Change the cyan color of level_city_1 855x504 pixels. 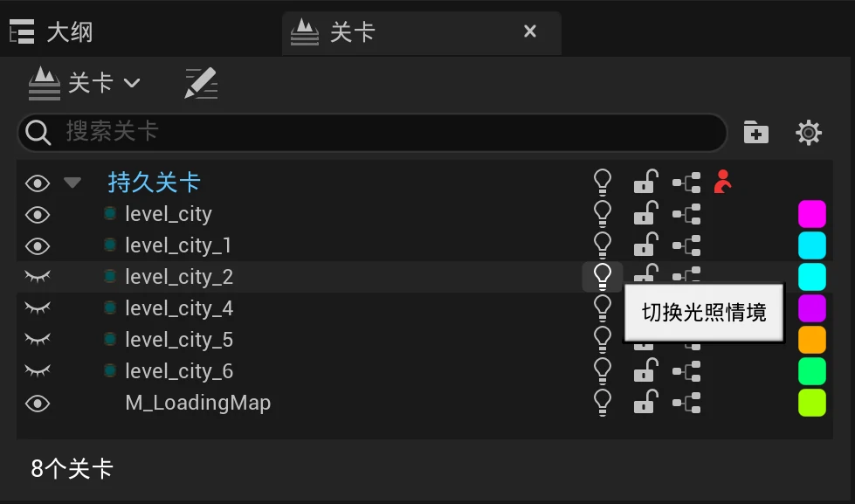pos(812,245)
